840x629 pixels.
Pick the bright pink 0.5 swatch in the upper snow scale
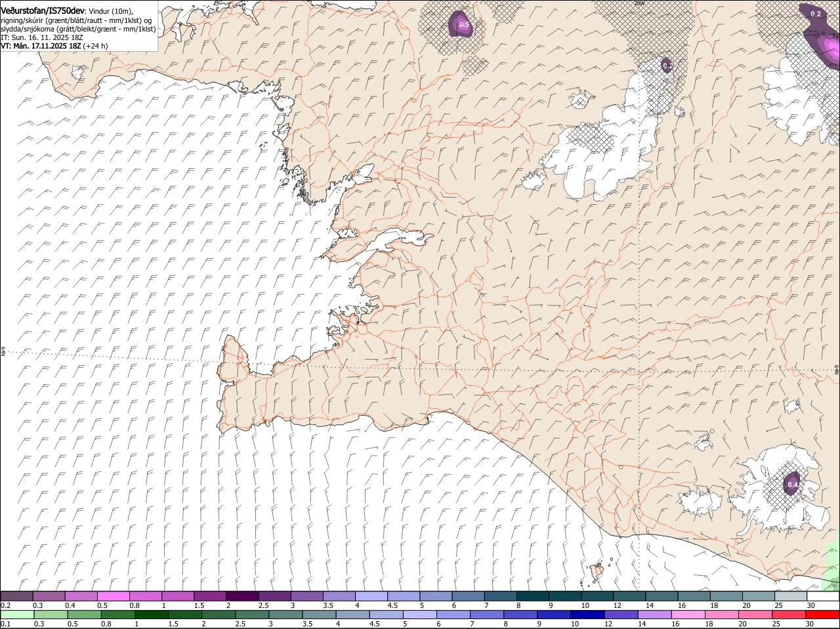point(113,596)
